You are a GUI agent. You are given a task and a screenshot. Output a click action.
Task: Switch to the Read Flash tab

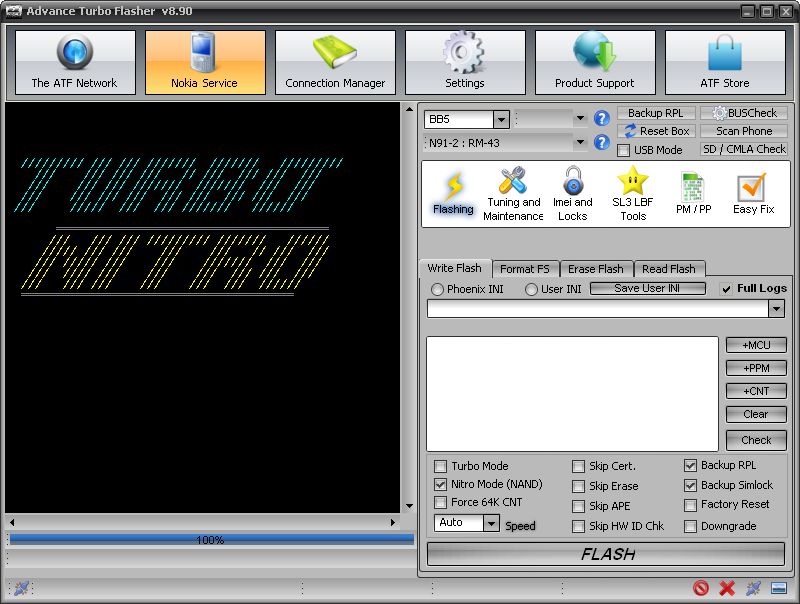pyautogui.click(x=669, y=269)
